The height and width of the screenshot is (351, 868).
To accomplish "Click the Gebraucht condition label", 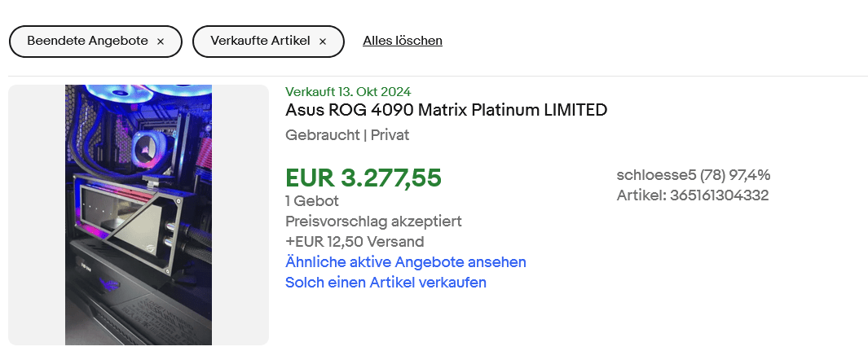I will point(320,135).
